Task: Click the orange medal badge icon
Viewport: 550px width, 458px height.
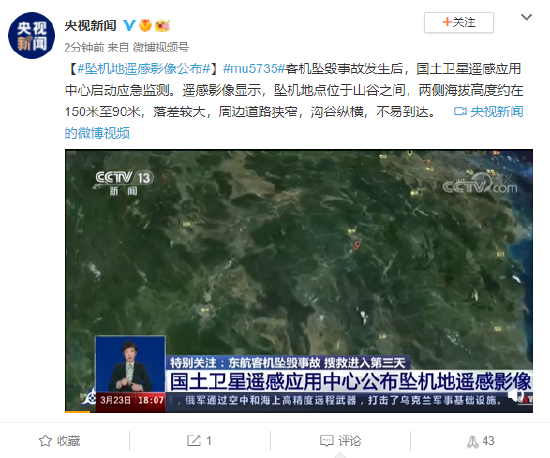Action: point(145,25)
